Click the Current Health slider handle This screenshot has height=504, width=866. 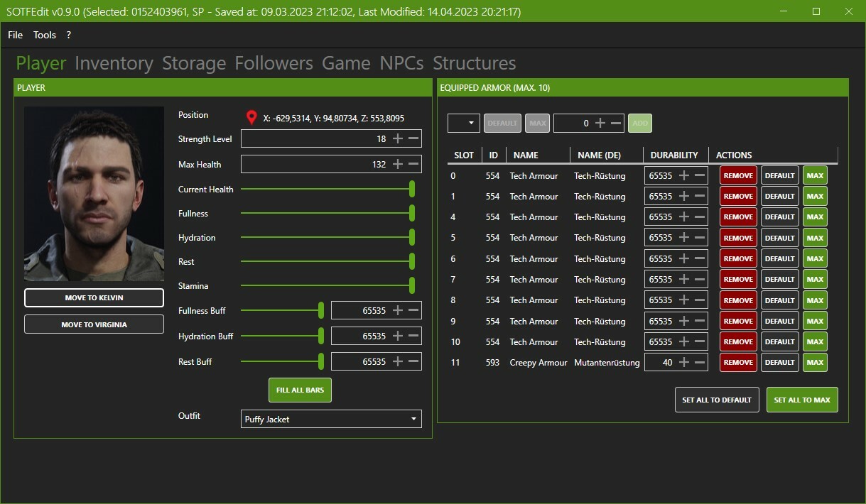[412, 189]
